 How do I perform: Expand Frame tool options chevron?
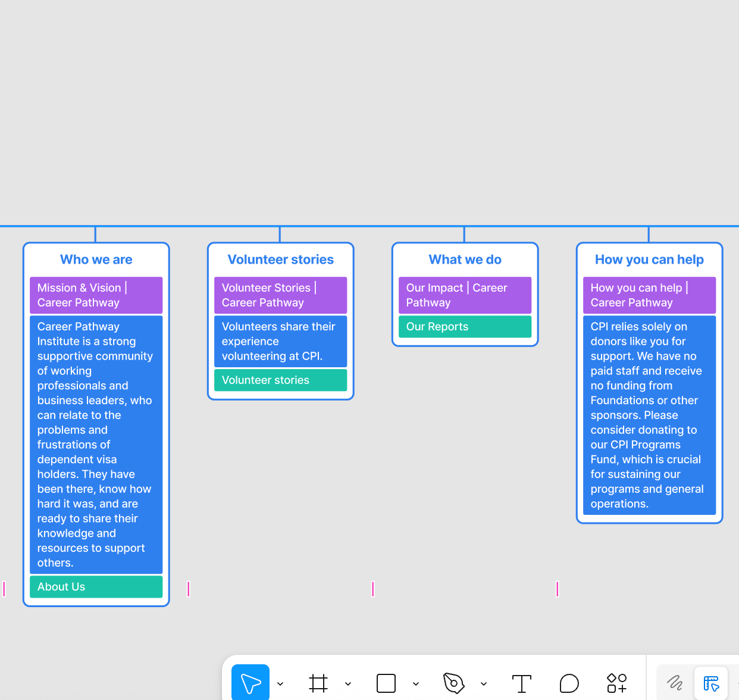348,684
